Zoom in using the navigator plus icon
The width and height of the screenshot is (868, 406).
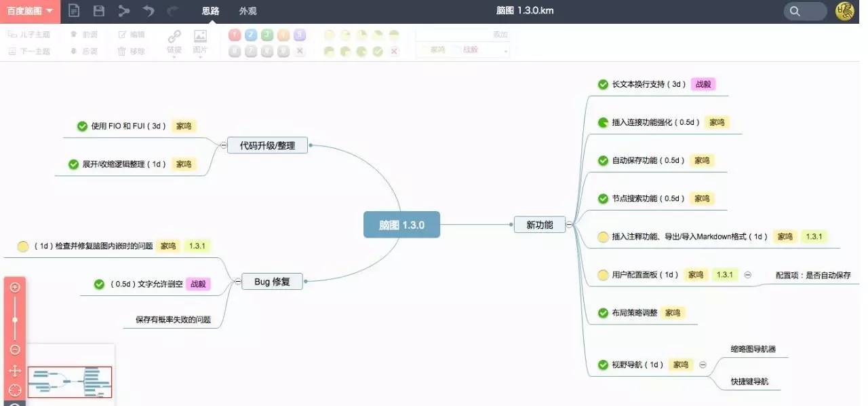(x=14, y=287)
